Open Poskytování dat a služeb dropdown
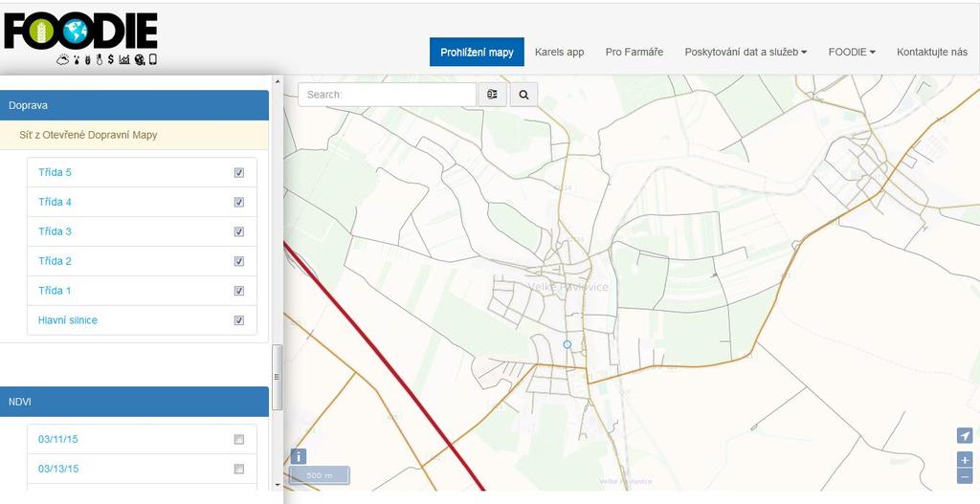The width and height of the screenshot is (980, 504). tap(746, 52)
